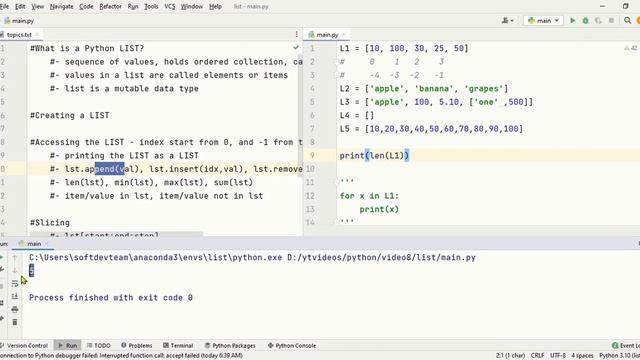640x360 pixels.
Task: Click the topics.txt horizontal scrollbar
Action: coord(116,234)
